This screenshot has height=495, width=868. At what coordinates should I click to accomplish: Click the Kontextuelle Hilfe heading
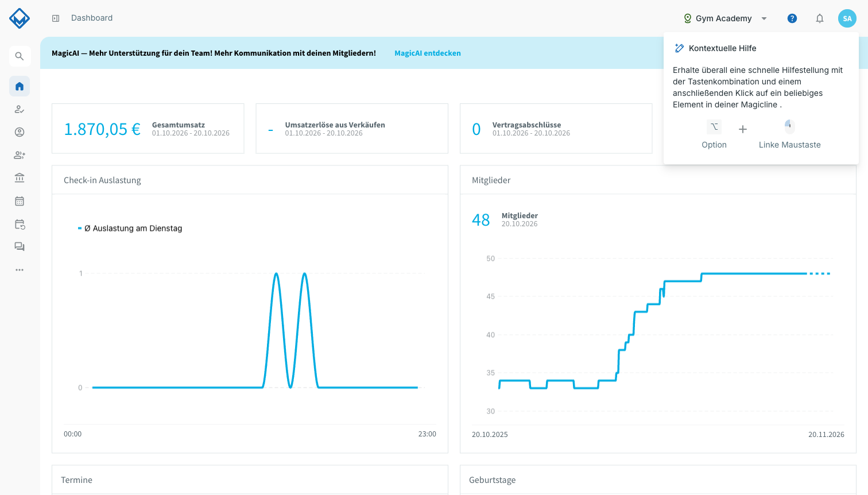point(723,48)
